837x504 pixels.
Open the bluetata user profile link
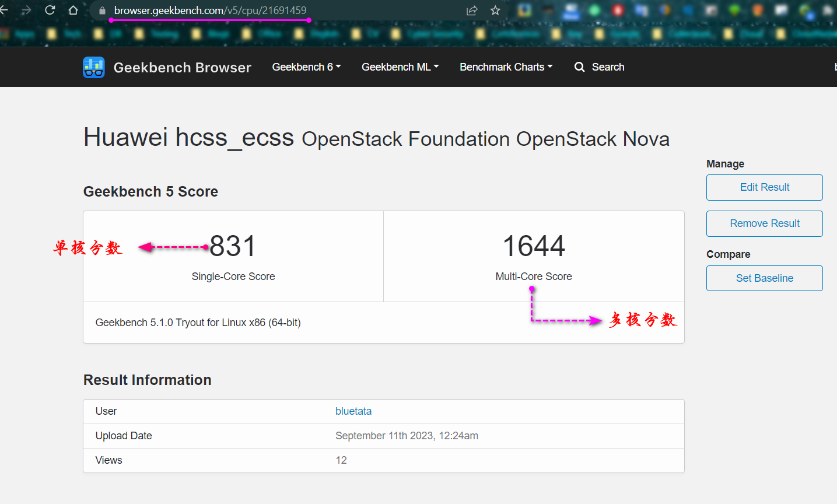point(353,411)
